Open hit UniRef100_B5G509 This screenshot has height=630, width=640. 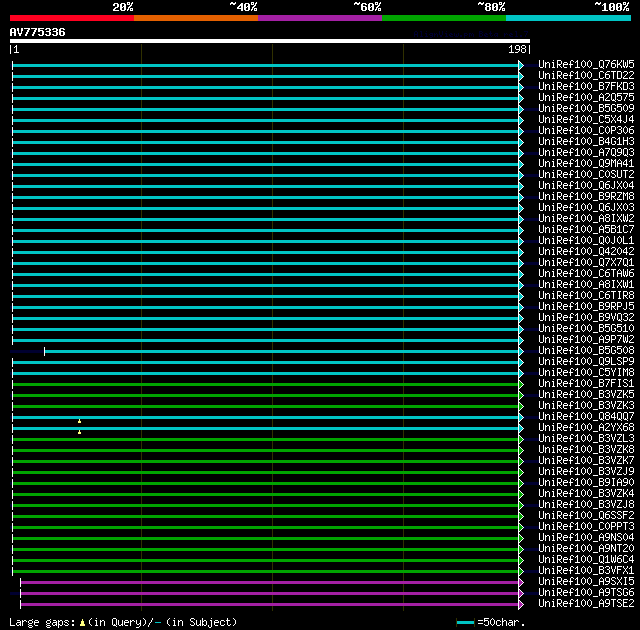pyautogui.click(x=586, y=109)
